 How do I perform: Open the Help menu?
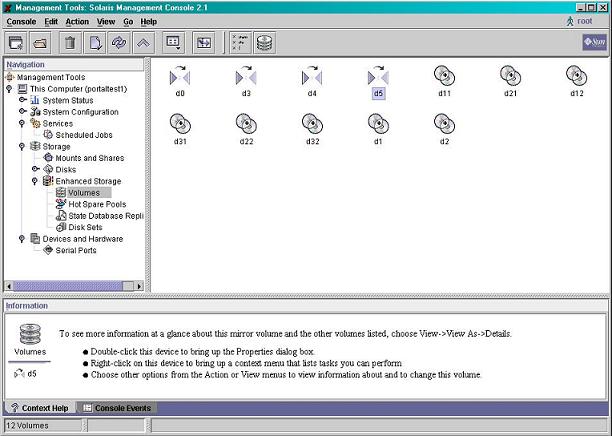pyautogui.click(x=148, y=22)
